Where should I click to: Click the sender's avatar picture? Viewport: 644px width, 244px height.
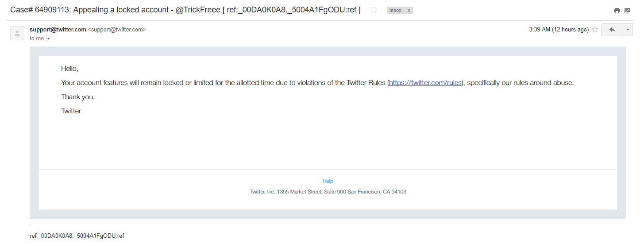pyautogui.click(x=17, y=33)
